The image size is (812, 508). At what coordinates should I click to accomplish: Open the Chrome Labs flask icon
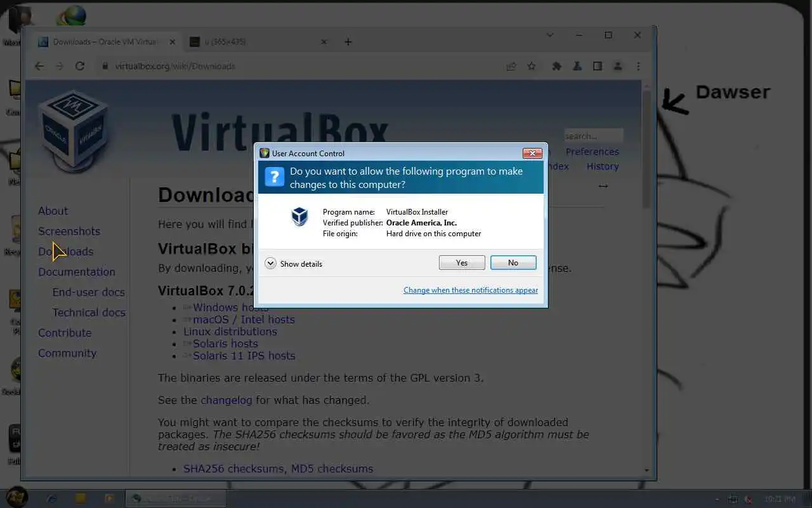[x=577, y=66]
